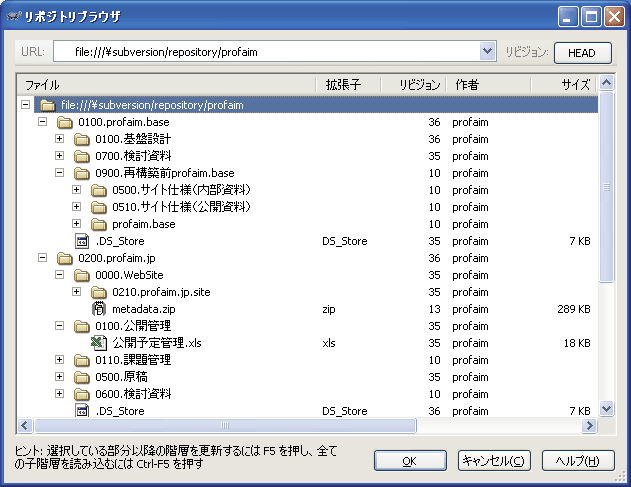Click the horizontal scrollbar left arrow

25,425
